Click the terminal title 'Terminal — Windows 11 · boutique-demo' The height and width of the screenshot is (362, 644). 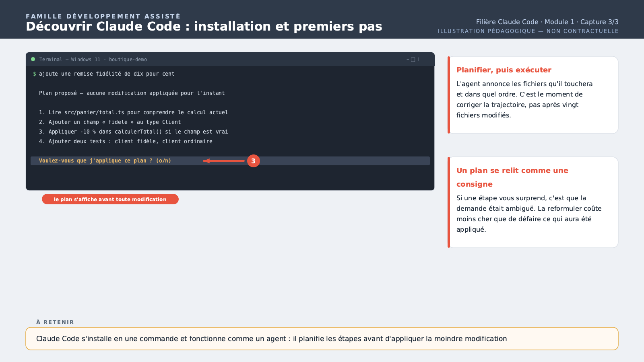[93, 60]
